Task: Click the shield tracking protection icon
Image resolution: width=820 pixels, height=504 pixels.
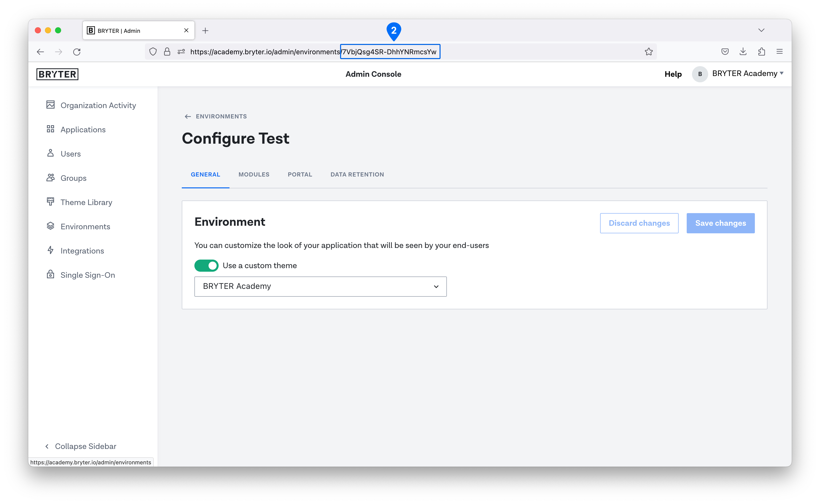Action: pos(153,52)
